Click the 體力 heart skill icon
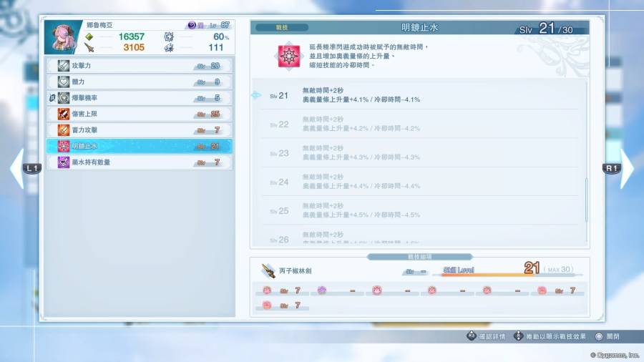 [x=63, y=82]
